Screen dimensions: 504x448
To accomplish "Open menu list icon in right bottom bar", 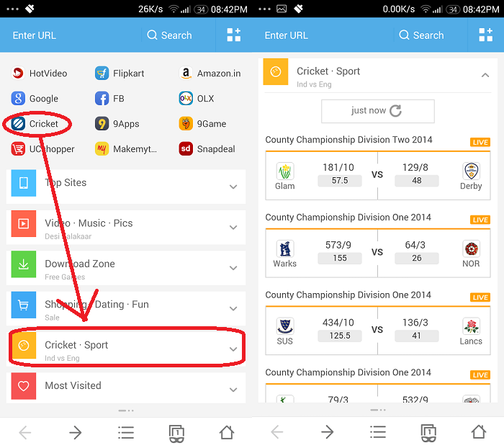I will point(378,432).
